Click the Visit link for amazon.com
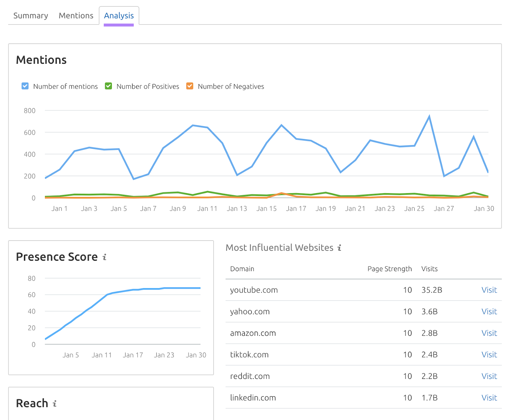The width and height of the screenshot is (510, 420). coord(489,333)
